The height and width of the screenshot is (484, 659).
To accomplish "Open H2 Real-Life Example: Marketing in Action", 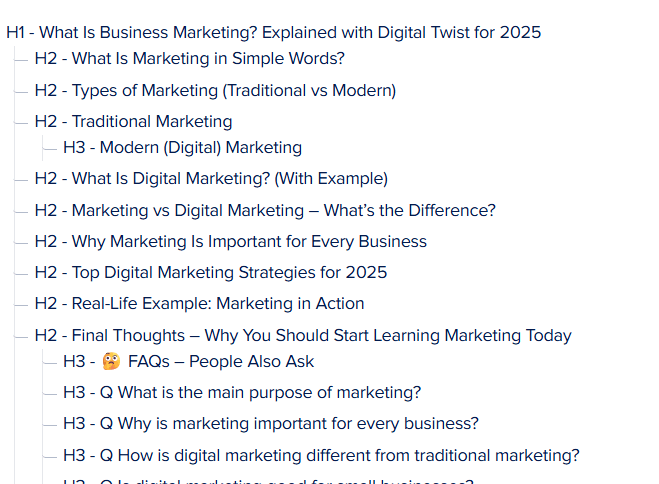I will coord(199,303).
